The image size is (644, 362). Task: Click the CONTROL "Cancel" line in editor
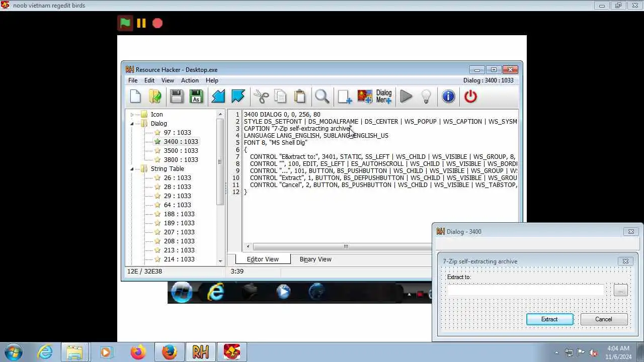point(383,185)
